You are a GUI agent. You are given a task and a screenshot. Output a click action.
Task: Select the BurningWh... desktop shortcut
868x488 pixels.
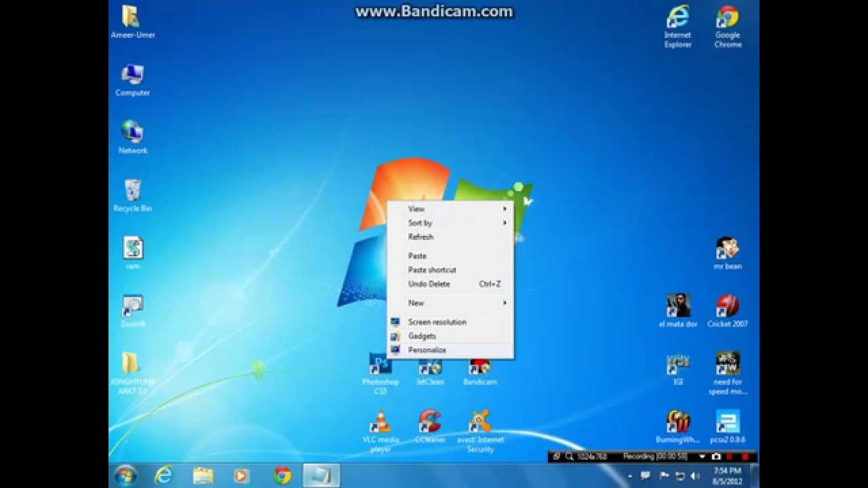(677, 426)
